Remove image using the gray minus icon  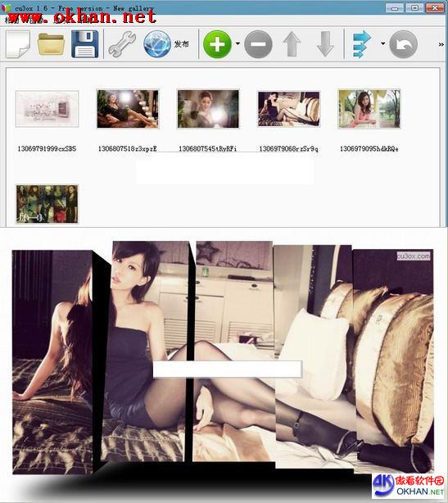pyautogui.click(x=258, y=44)
